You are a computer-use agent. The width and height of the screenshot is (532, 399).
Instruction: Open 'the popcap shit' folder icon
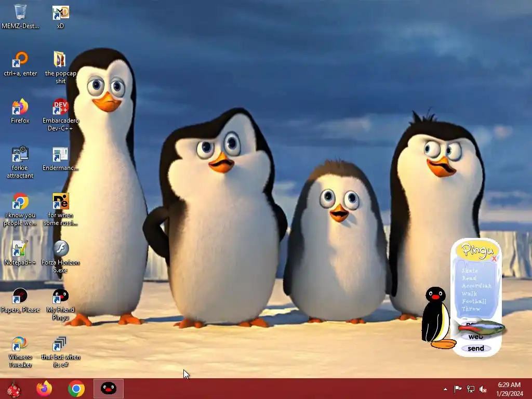pos(60,67)
